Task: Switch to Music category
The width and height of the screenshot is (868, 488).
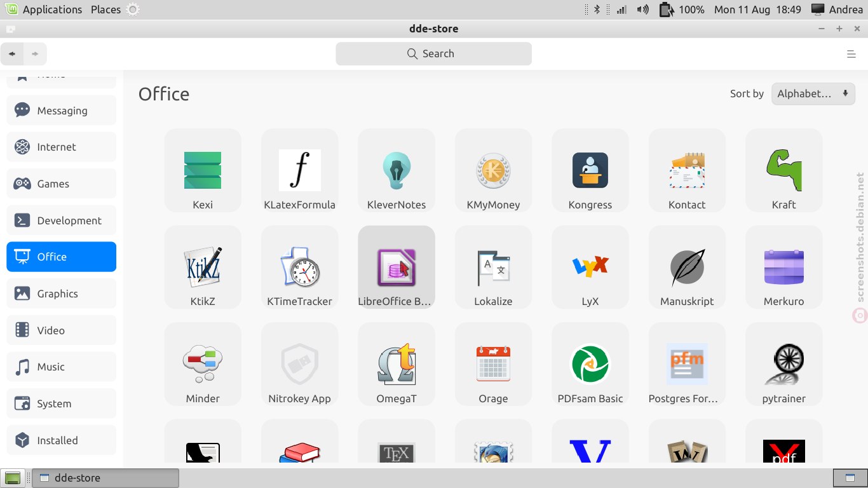Action: [61, 367]
